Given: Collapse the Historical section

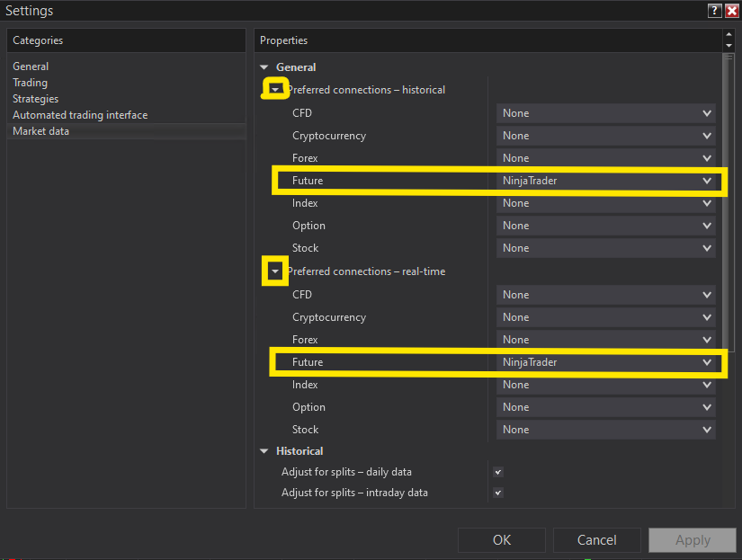Looking at the screenshot, I should point(264,450).
